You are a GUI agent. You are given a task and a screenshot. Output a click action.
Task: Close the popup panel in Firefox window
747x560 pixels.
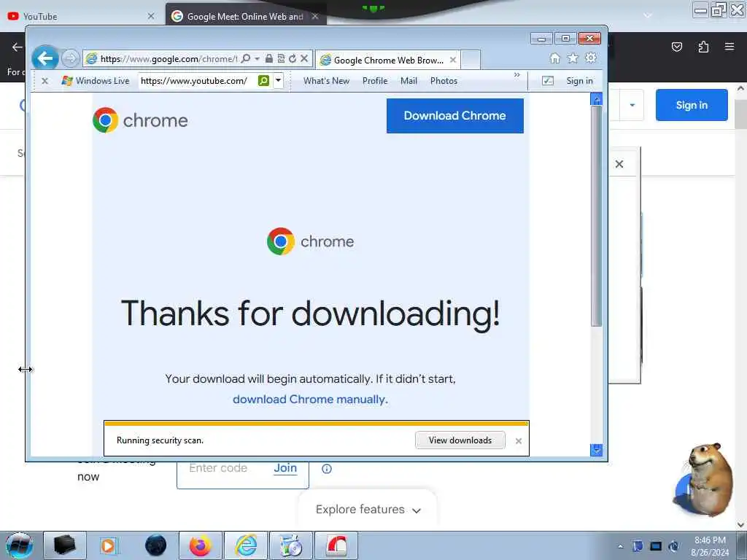619,164
